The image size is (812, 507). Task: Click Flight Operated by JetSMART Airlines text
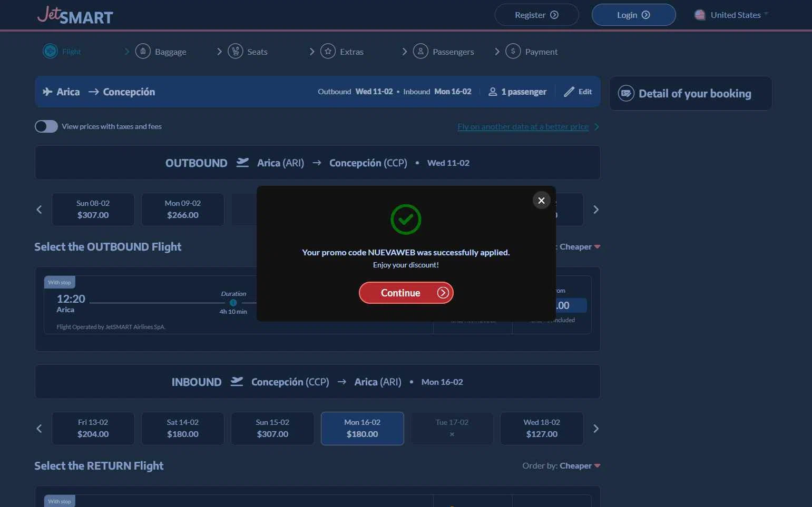click(x=111, y=327)
